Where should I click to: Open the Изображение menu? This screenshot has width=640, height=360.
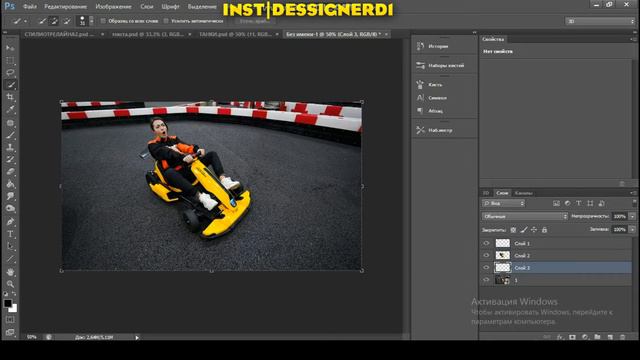click(x=113, y=7)
